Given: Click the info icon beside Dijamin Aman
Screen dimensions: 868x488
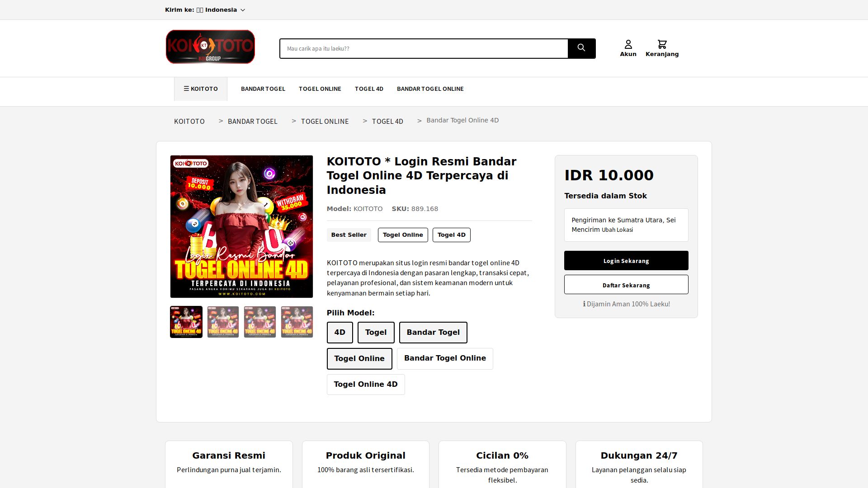Looking at the screenshot, I should (x=584, y=304).
